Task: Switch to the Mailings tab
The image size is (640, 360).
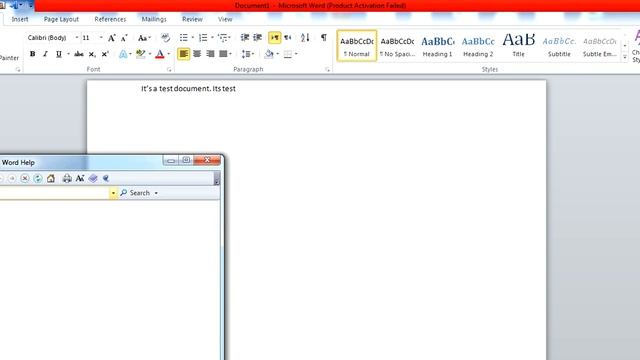Action: coord(154,19)
